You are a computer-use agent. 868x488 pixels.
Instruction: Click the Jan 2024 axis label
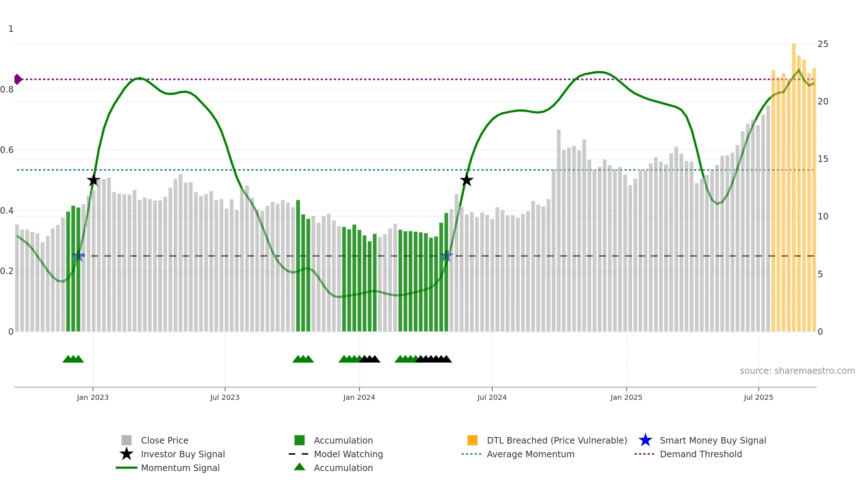(359, 398)
